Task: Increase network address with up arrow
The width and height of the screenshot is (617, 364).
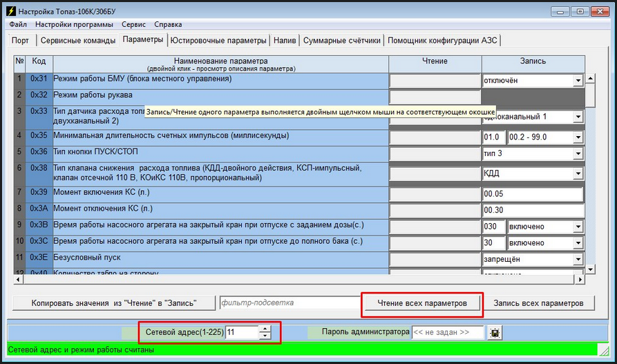Action: click(265, 329)
